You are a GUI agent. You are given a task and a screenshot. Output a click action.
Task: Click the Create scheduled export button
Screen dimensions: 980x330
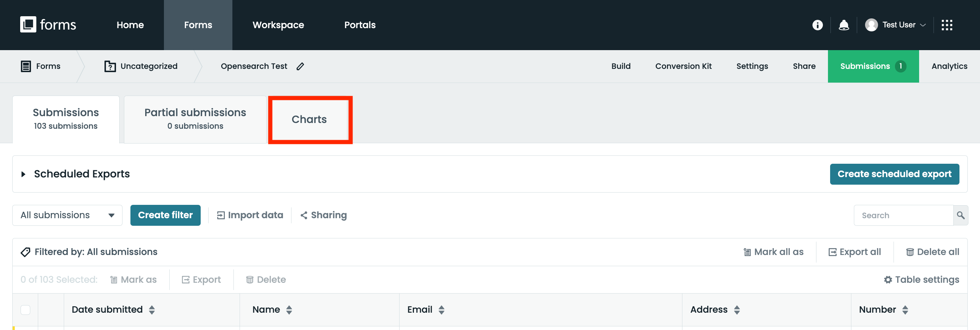click(x=894, y=174)
